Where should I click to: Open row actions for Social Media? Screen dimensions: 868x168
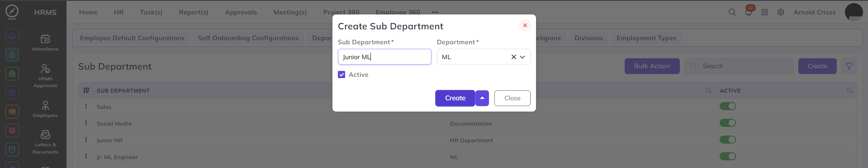pyautogui.click(x=86, y=123)
